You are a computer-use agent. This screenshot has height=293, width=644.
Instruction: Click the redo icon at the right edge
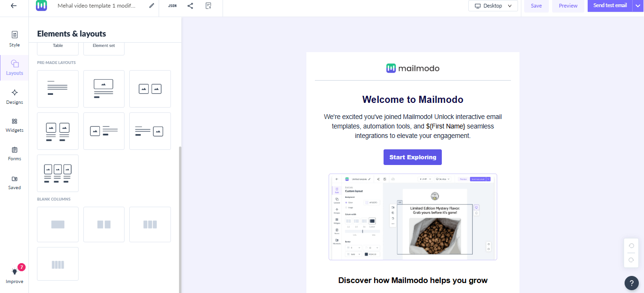[631, 260]
